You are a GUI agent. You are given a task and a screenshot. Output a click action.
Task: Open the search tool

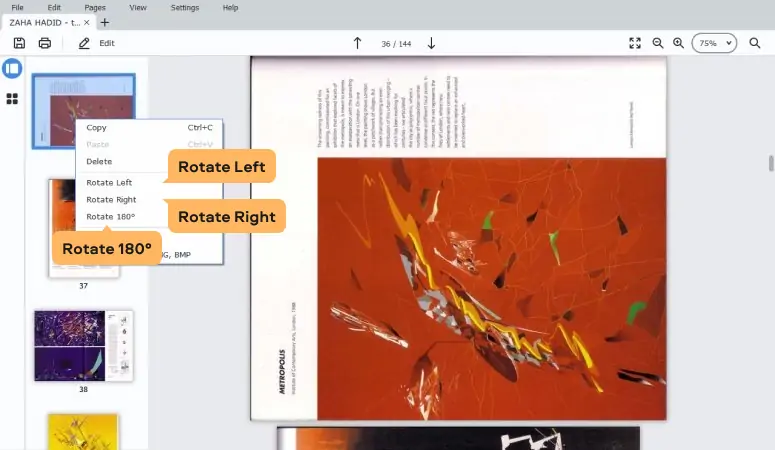point(755,43)
